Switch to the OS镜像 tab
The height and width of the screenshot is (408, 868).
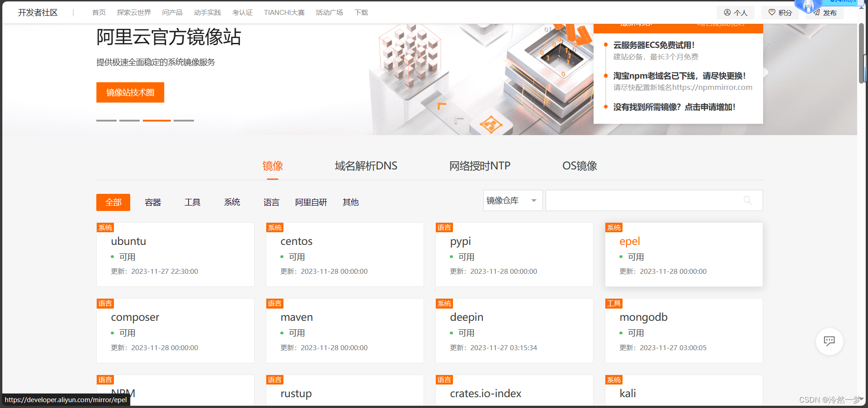coord(580,166)
